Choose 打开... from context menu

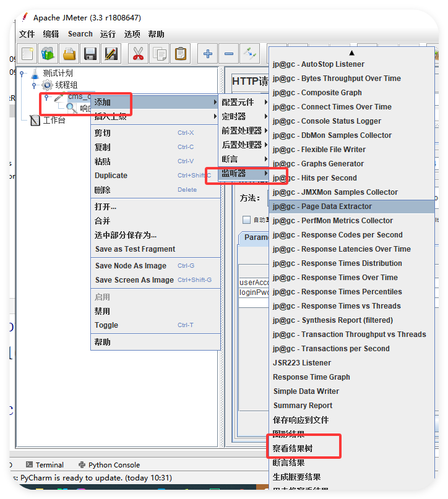(156, 207)
